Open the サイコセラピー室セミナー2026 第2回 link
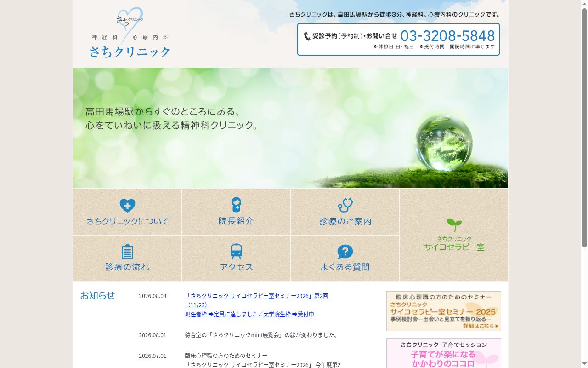588x368 pixels. tap(256, 300)
